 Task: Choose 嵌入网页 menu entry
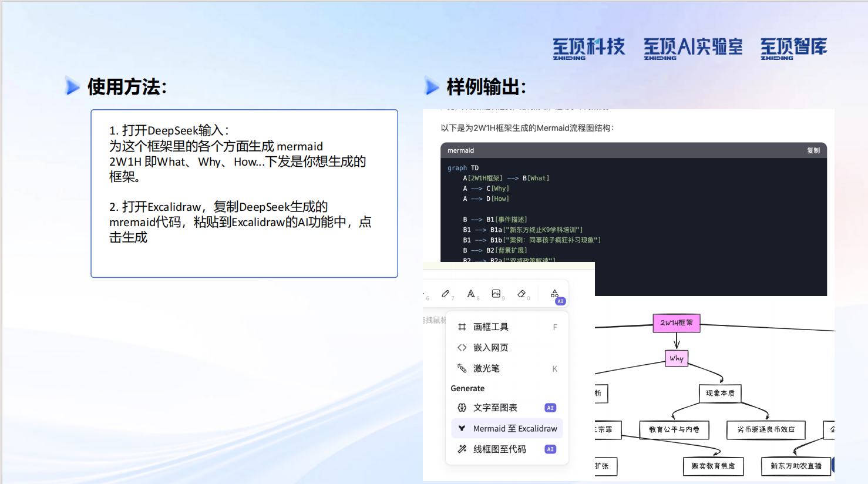point(507,348)
